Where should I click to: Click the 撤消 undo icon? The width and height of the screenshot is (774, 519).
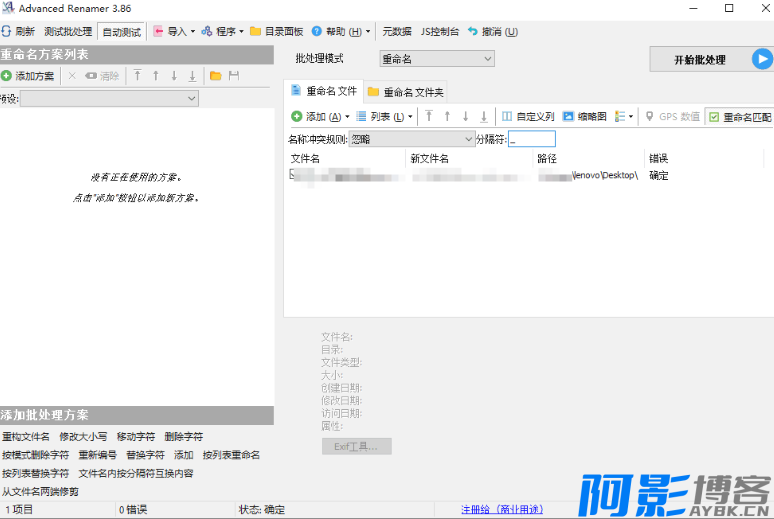(x=473, y=31)
